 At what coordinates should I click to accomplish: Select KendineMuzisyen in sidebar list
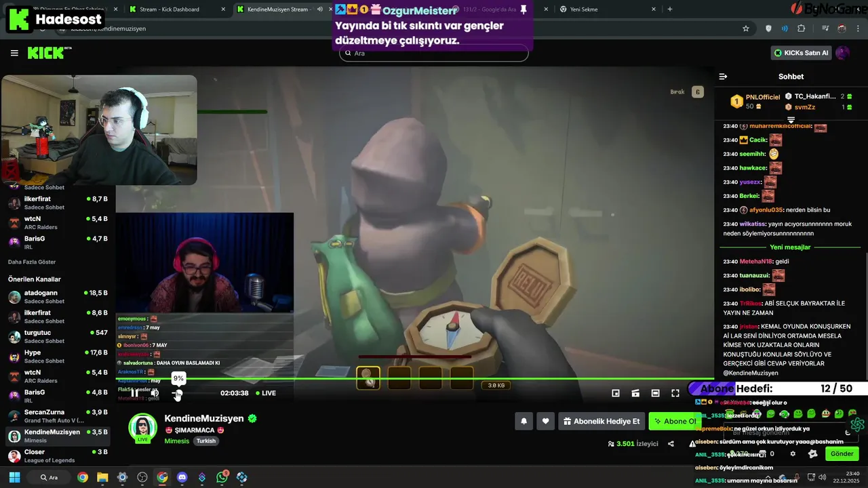pos(58,436)
